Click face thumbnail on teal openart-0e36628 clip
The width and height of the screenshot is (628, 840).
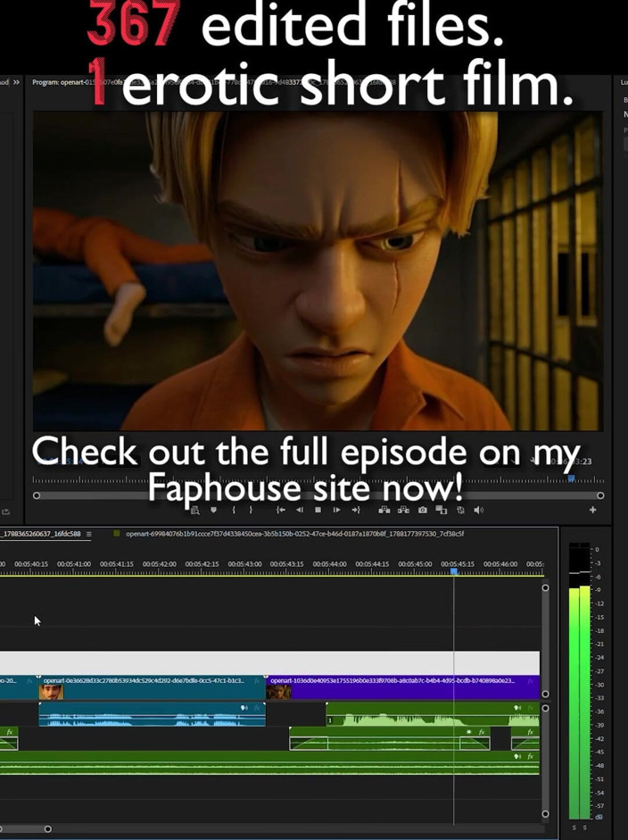click(x=52, y=693)
